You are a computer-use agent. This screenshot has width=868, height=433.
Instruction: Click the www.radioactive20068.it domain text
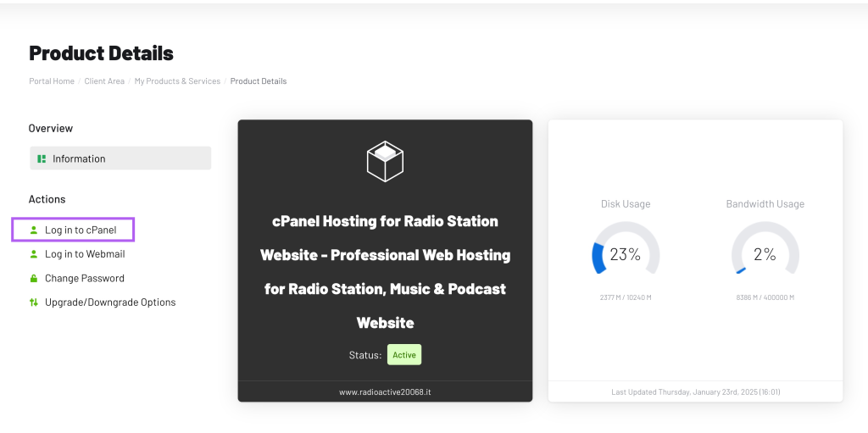385,392
